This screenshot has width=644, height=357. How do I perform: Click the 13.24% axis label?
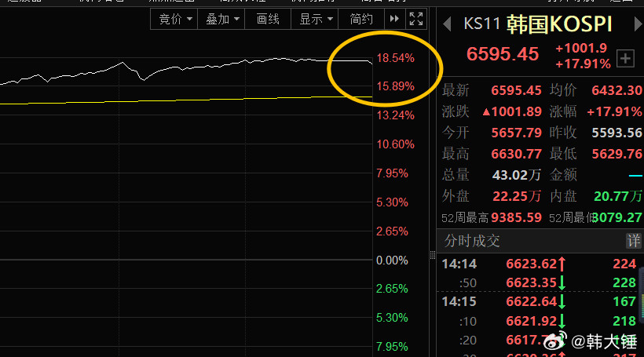(396, 115)
